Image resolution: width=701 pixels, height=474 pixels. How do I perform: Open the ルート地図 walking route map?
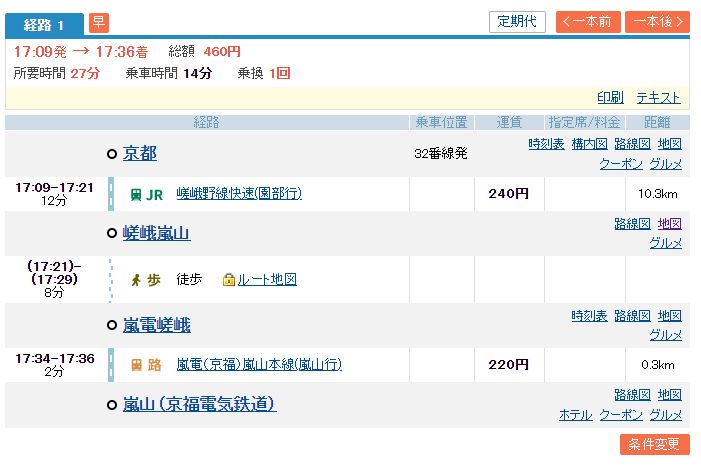266,280
